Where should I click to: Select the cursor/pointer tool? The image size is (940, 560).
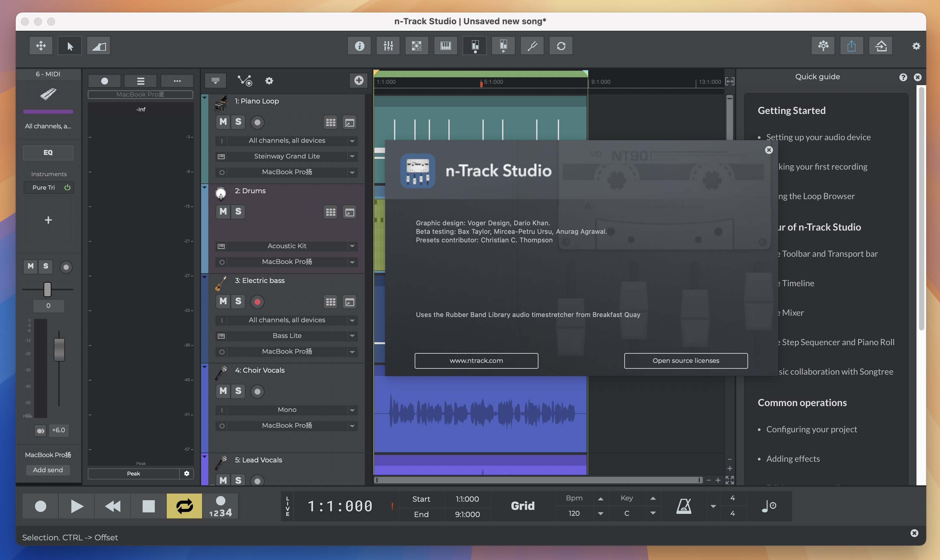point(69,45)
